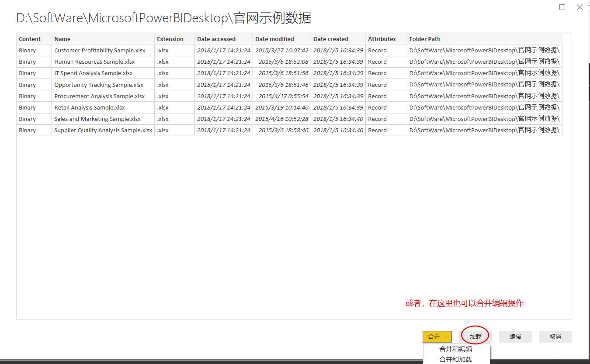Select the Folder Path column header

coord(484,39)
